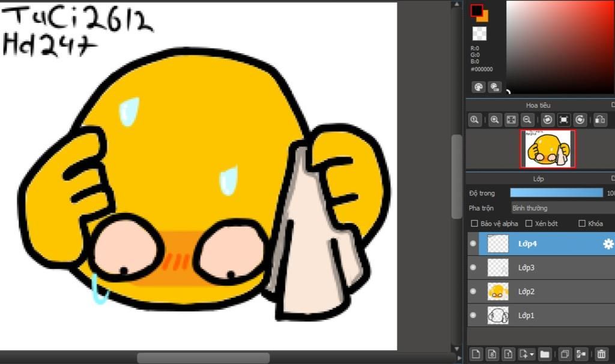Toggle visibility of layer Lớp3

coord(473,267)
